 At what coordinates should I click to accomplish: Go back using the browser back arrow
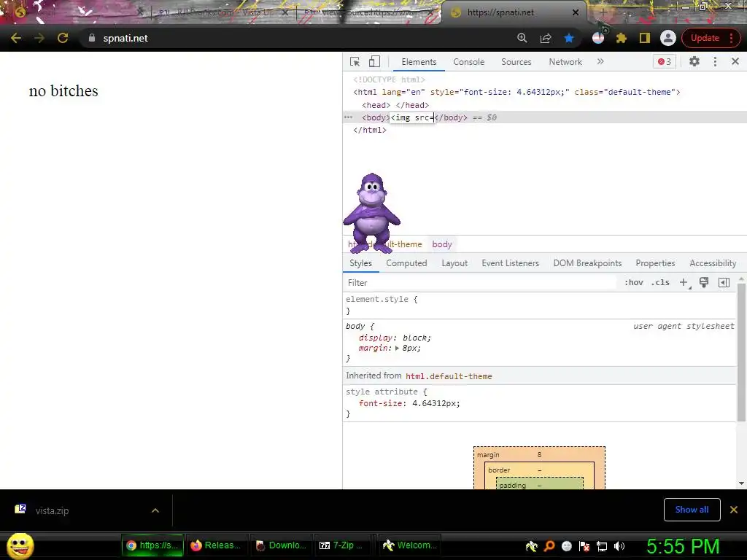click(x=16, y=38)
